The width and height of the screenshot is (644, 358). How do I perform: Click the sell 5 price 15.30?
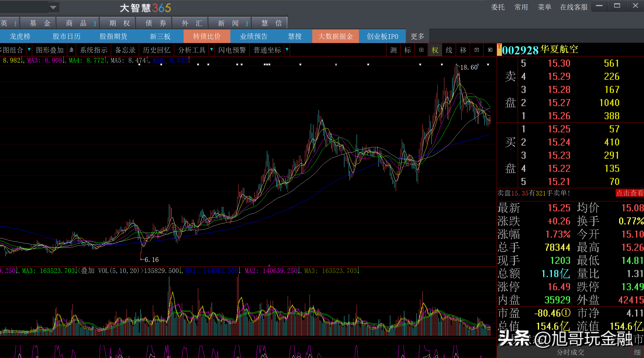tap(559, 63)
